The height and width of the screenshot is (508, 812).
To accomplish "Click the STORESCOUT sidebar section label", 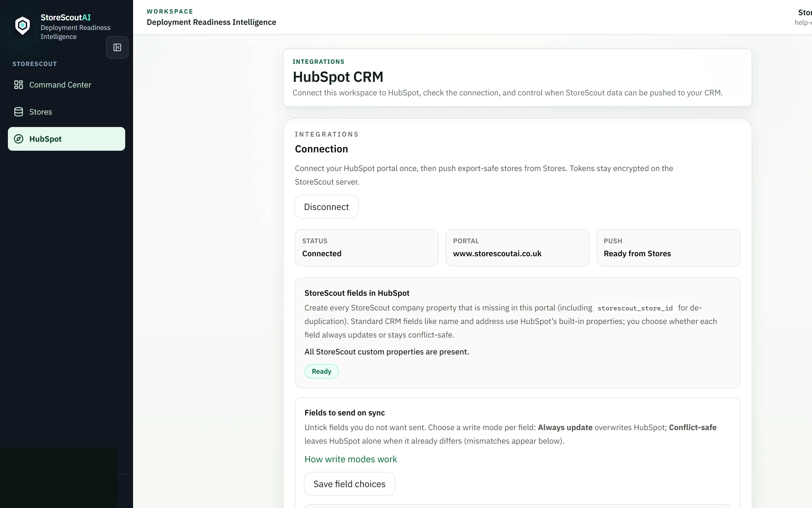I will (35, 64).
